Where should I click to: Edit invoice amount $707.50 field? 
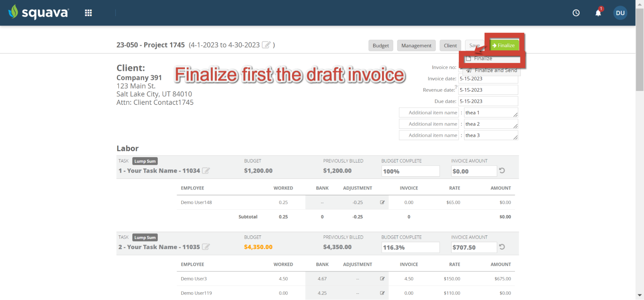[x=474, y=247]
